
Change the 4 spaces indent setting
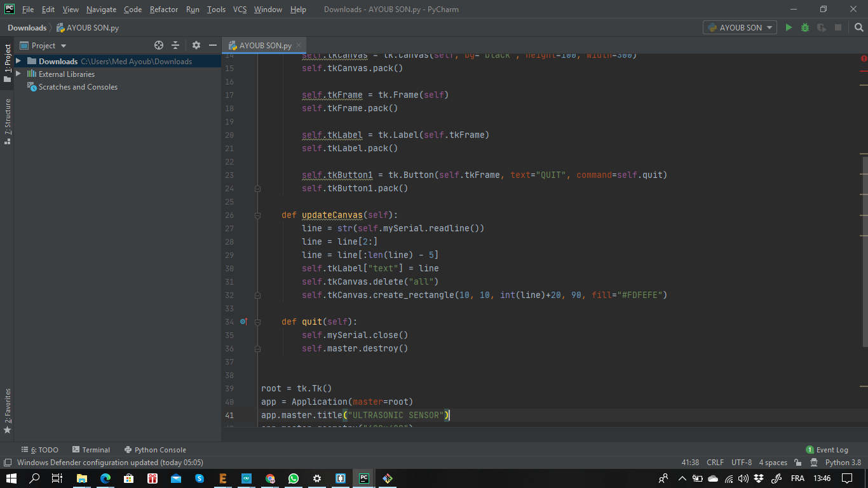[773, 463]
